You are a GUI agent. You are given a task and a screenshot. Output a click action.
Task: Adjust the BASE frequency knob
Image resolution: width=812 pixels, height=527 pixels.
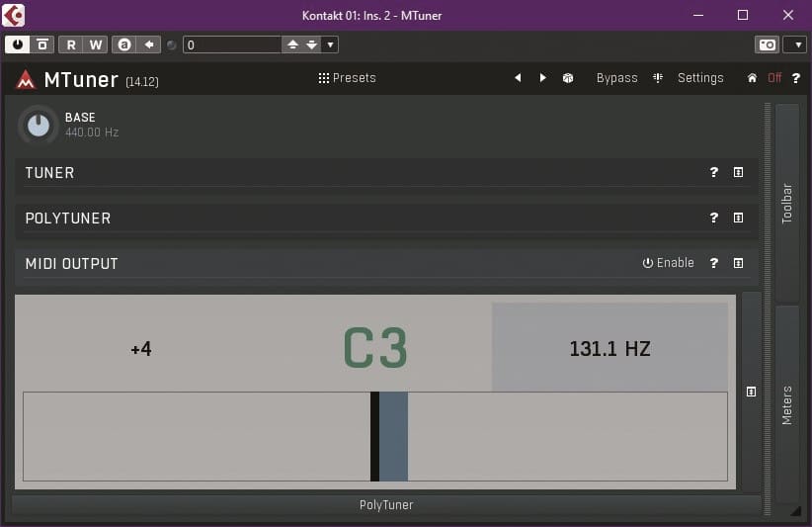point(39,125)
